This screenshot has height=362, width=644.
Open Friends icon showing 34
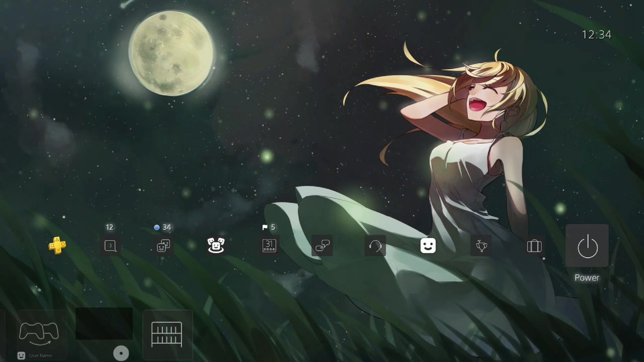point(163,246)
